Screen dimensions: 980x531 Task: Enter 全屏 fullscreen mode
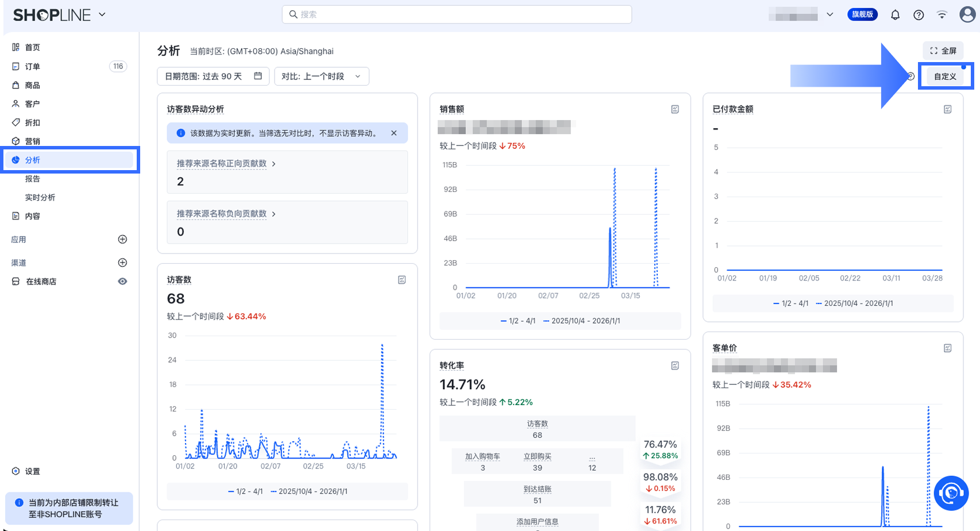click(x=943, y=51)
